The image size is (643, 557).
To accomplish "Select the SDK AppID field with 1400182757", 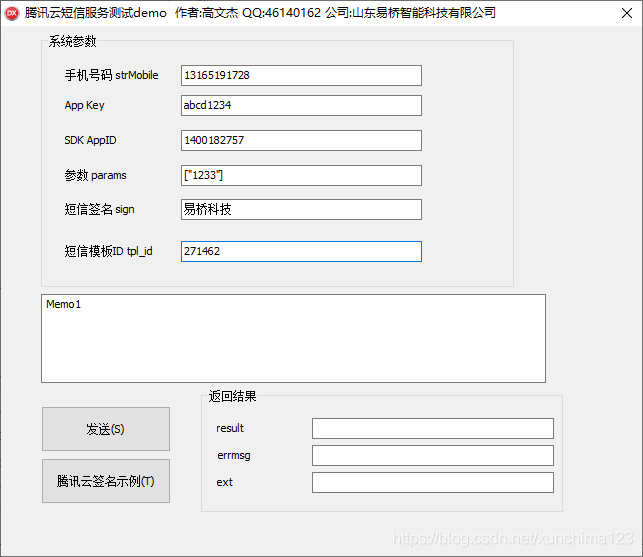I will (x=301, y=140).
